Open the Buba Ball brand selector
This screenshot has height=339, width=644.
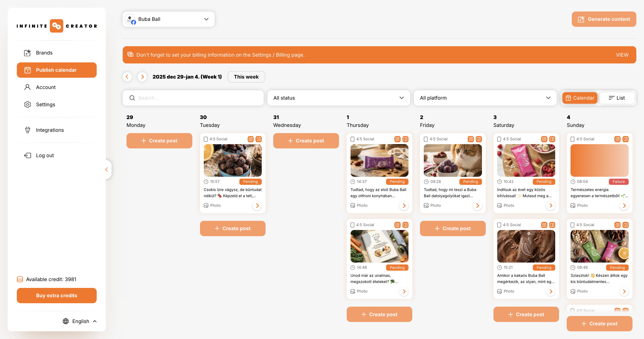[168, 19]
